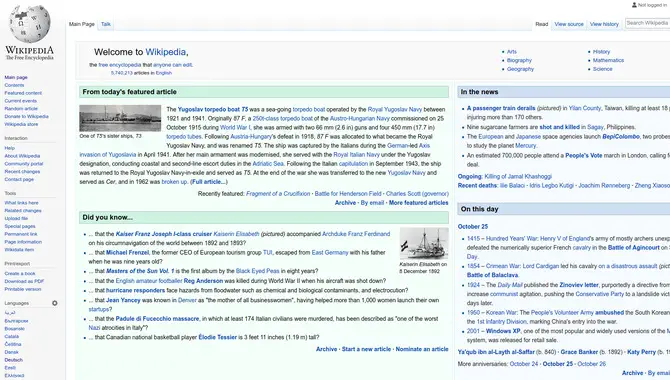Screen dimensions: 670x380
Task: Open the Science portal link
Action: coord(602,69)
